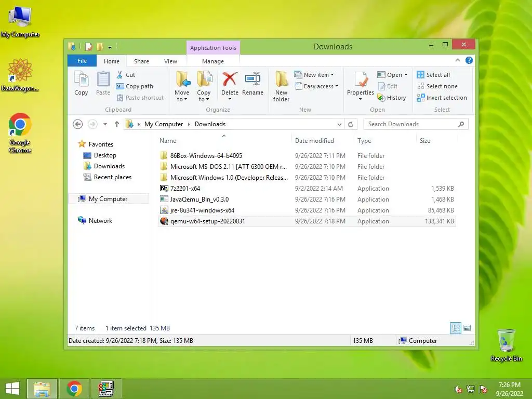The height and width of the screenshot is (399, 532).
Task: Switch to the Share ribbon tab
Action: click(x=141, y=61)
